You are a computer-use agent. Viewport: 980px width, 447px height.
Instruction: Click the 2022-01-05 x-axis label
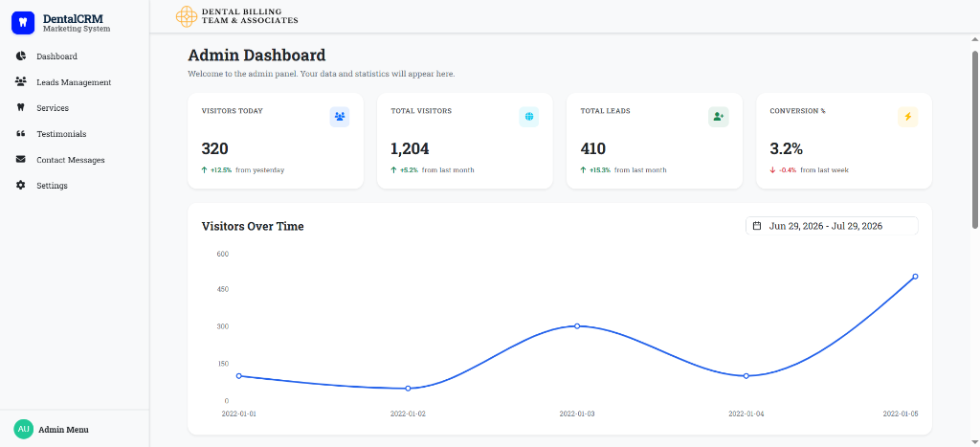[x=900, y=413]
